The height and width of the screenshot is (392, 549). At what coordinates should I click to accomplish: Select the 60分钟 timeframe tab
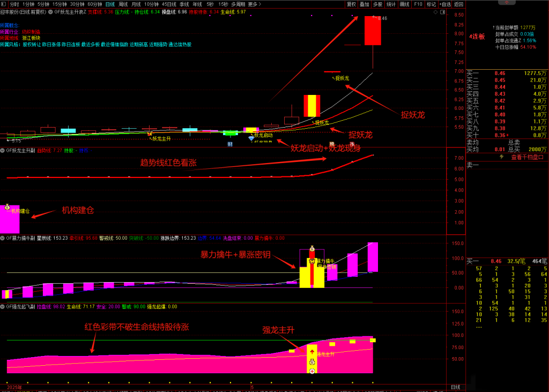coord(94,4)
